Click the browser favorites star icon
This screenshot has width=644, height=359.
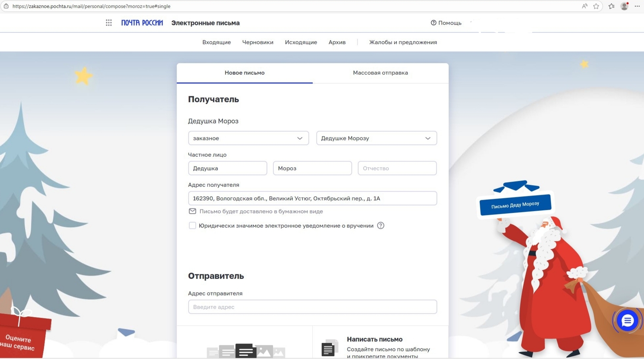coord(596,6)
